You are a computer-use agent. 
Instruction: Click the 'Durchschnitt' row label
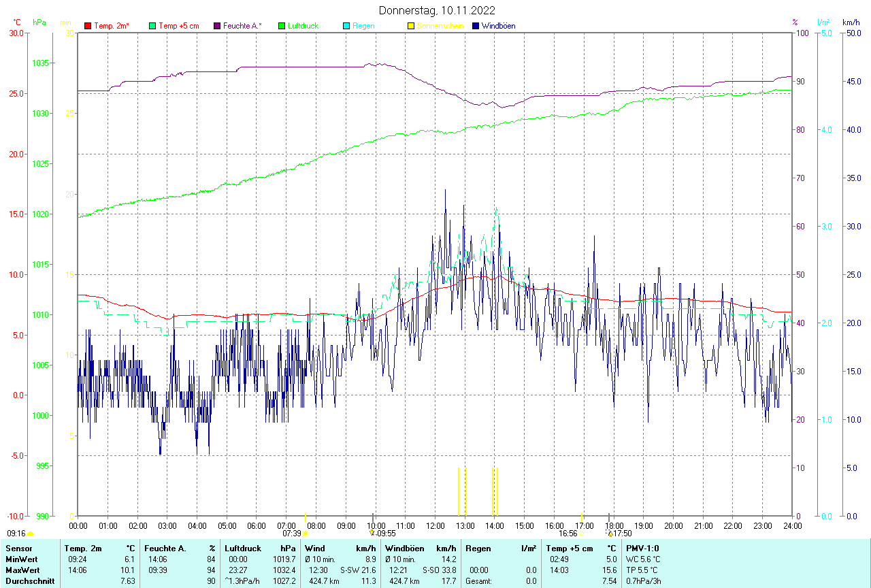coord(30,581)
